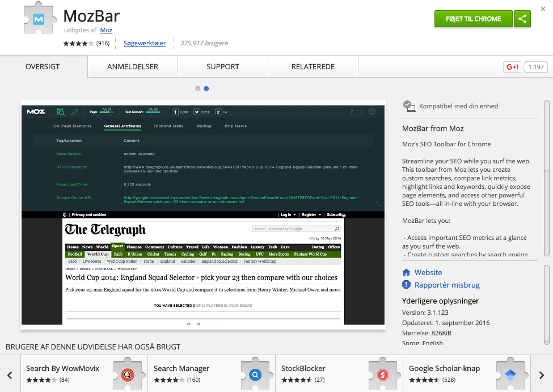Click the 375.917 brugere text
Viewport: 553px width, 392px height.
[204, 43]
